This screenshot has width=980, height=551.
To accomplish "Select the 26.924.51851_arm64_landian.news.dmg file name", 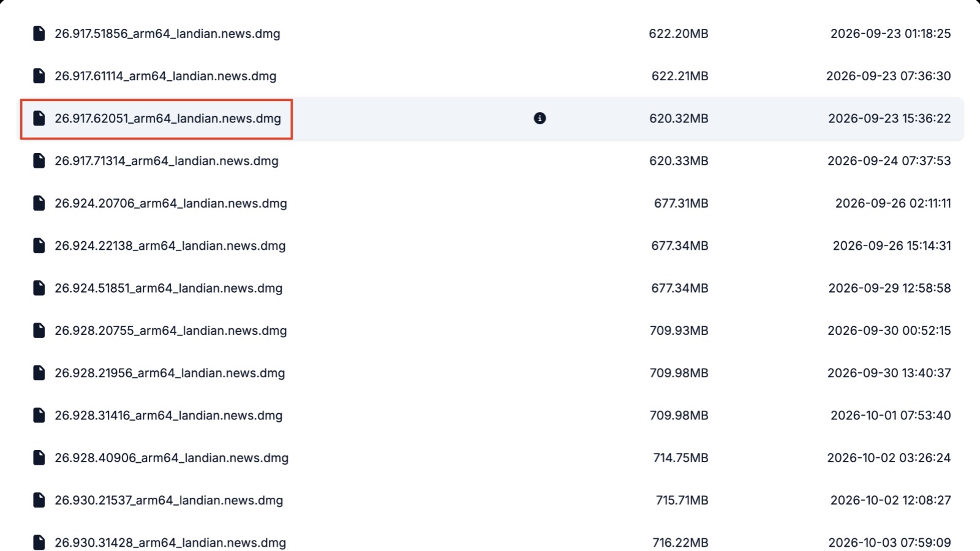I will click(x=168, y=288).
